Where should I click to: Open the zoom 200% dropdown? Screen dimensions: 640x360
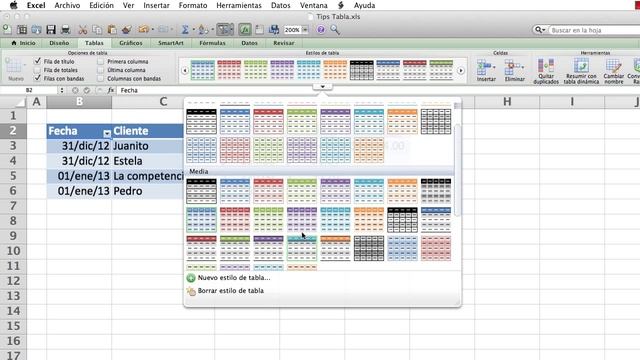click(x=304, y=30)
